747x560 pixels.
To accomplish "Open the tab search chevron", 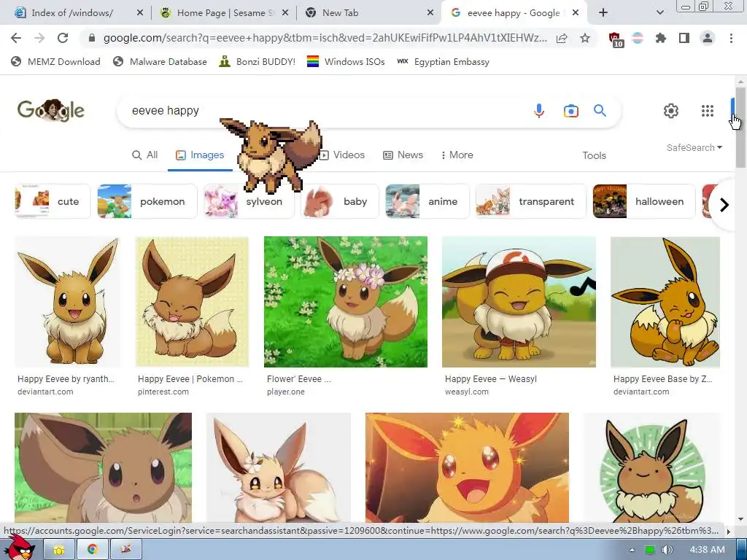I will (x=659, y=13).
